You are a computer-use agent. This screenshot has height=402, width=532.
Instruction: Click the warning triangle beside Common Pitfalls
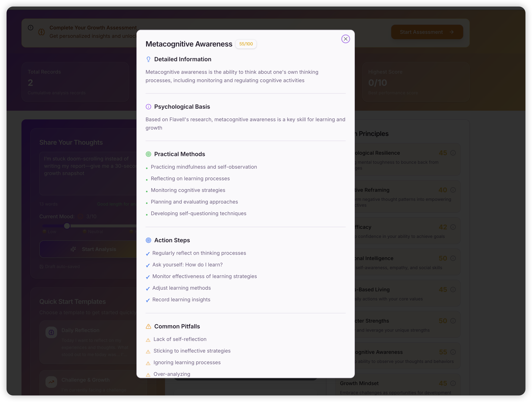pos(148,326)
